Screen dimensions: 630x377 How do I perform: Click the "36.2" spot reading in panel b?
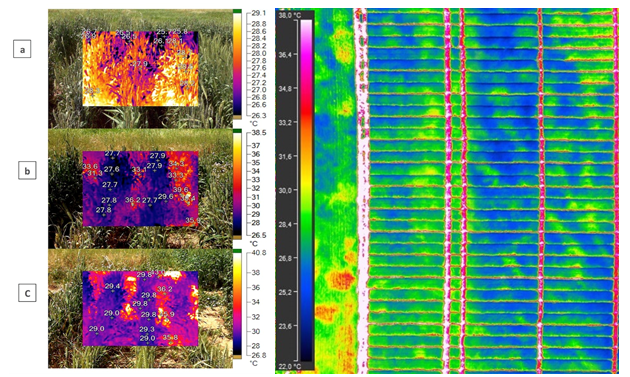pos(133,200)
